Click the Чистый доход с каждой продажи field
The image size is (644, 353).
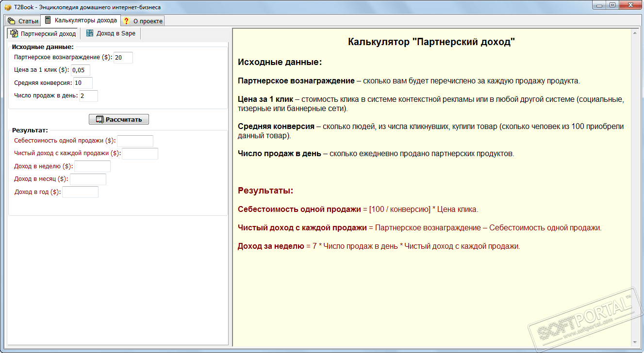(140, 154)
